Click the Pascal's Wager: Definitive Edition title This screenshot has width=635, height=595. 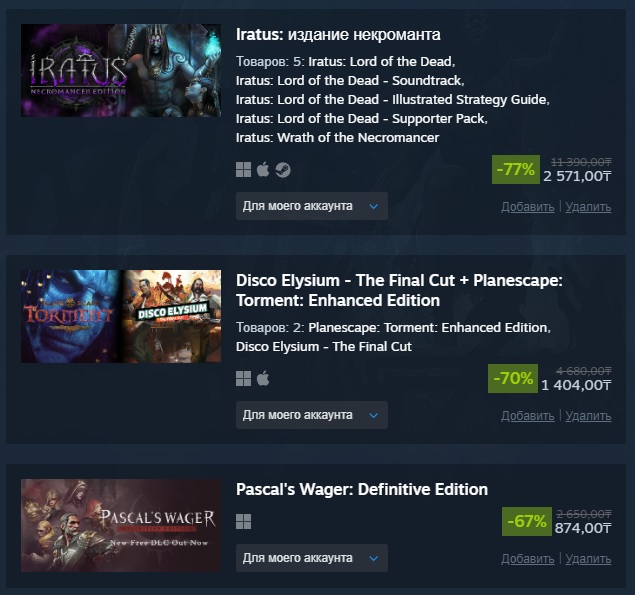pyautogui.click(x=361, y=490)
